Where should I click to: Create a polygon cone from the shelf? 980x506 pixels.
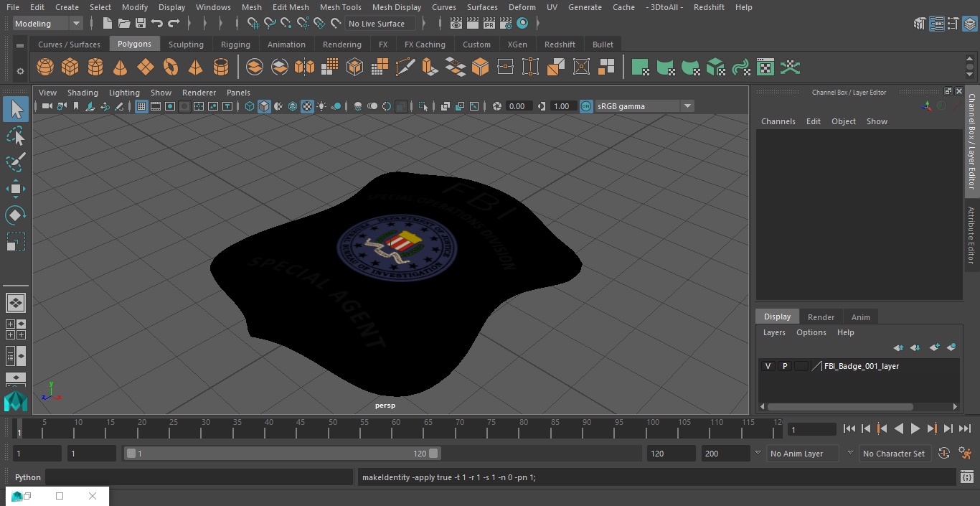pyautogui.click(x=121, y=67)
